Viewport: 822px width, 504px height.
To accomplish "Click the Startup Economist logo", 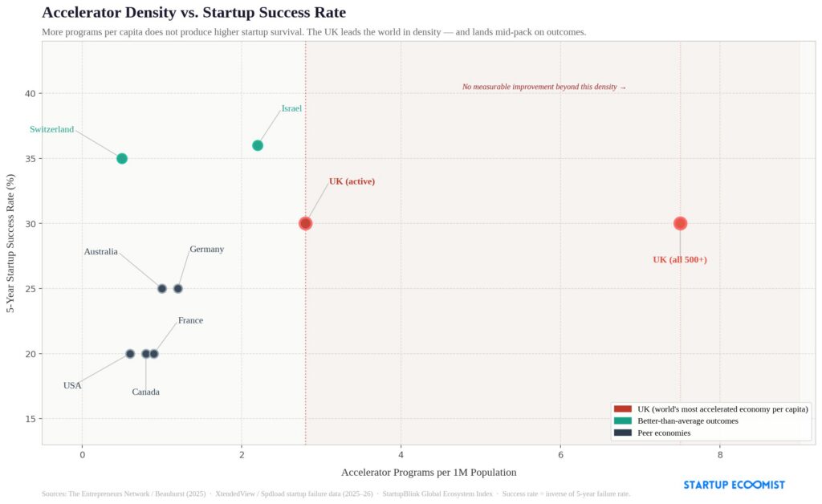I will [x=734, y=485].
